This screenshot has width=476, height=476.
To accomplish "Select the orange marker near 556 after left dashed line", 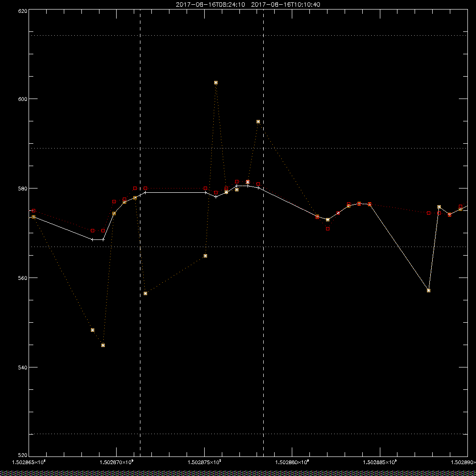I will pyautogui.click(x=145, y=294).
